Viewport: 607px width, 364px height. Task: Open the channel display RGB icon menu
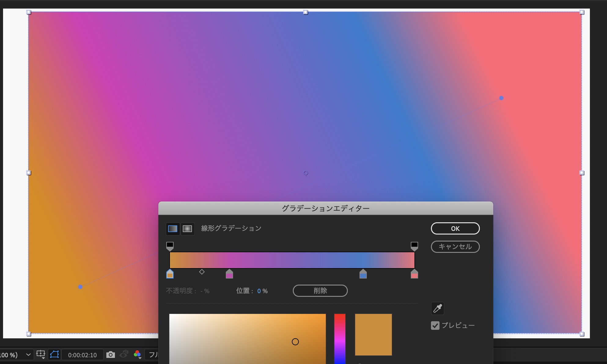pos(138,355)
